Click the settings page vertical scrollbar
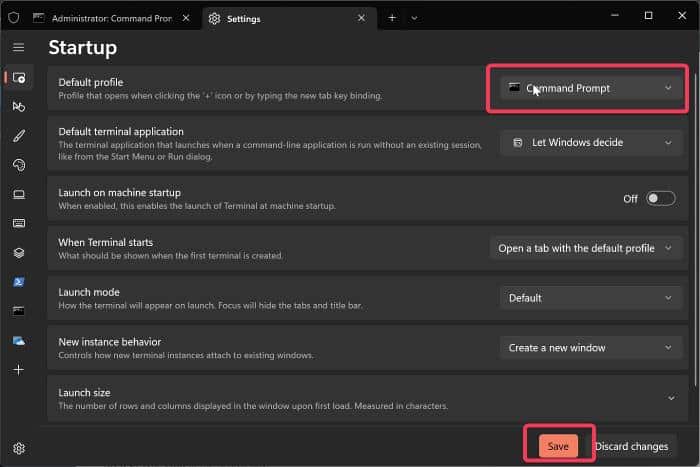700x467 pixels. coord(696,228)
